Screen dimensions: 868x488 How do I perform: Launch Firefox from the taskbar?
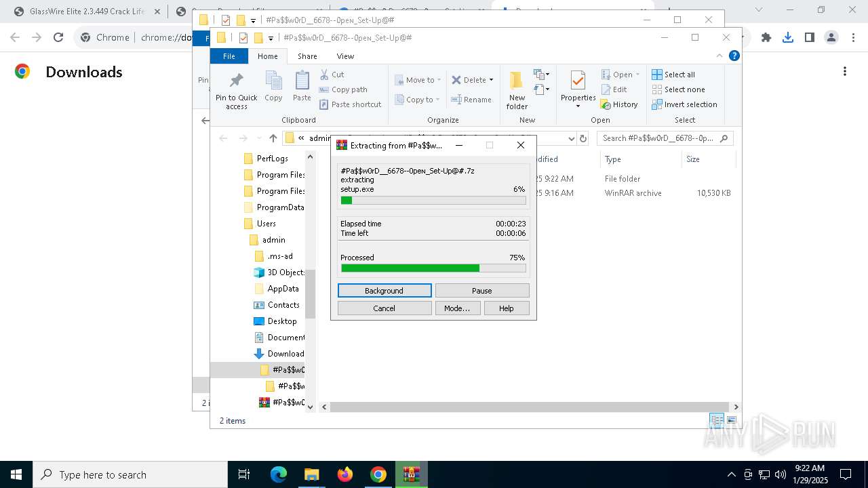point(345,474)
